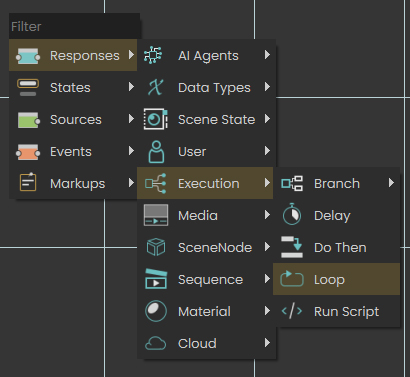Screen dimensions: 410x377
Task: Choose the Run Script menu item
Action: pyautogui.click(x=336, y=311)
